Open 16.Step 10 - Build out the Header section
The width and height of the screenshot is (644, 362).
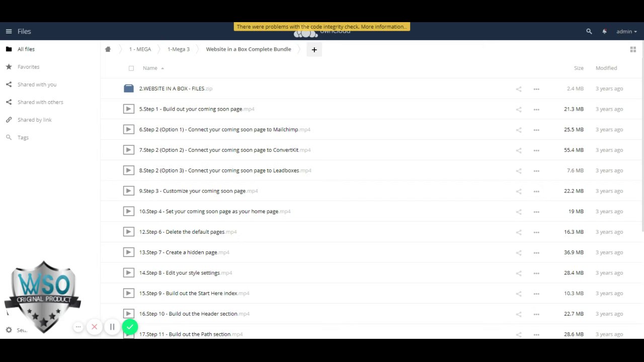point(194,314)
